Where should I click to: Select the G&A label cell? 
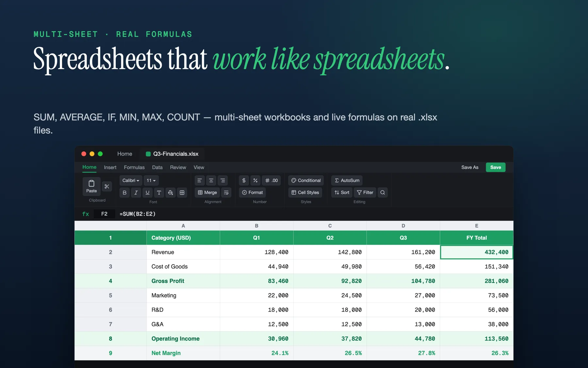coord(183,324)
